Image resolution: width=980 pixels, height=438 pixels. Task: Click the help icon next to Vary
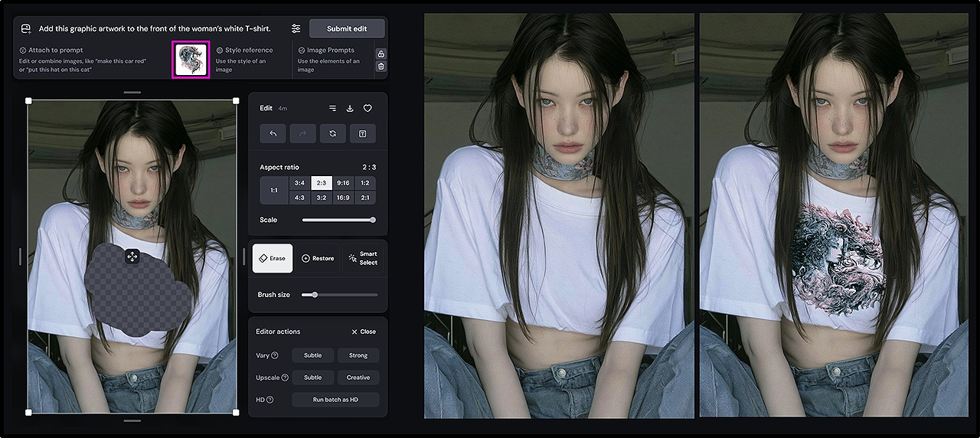(275, 355)
